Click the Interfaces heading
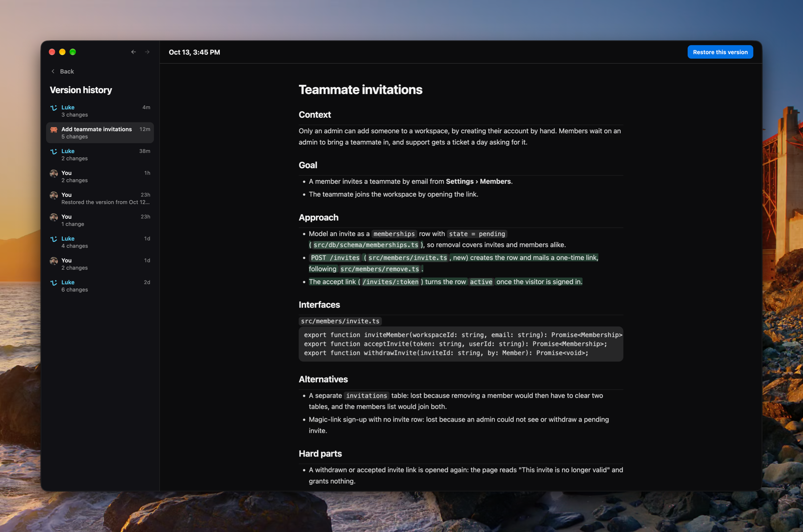 (319, 305)
